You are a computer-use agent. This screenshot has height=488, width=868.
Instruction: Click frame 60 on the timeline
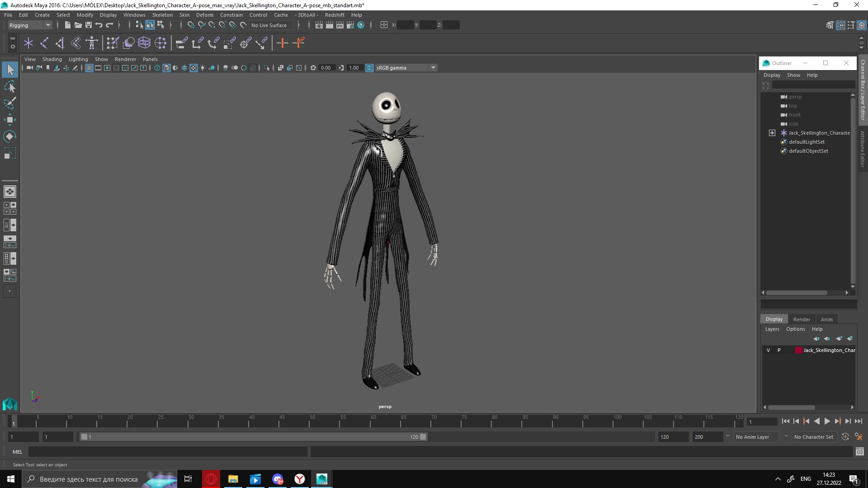click(373, 422)
